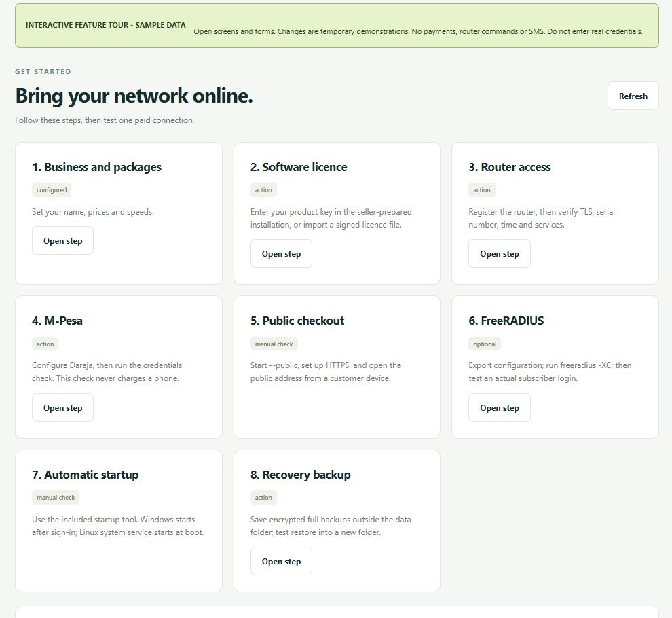The height and width of the screenshot is (618, 672).
Task: Select the '7. Automatic startup' heading
Action: 86,475
